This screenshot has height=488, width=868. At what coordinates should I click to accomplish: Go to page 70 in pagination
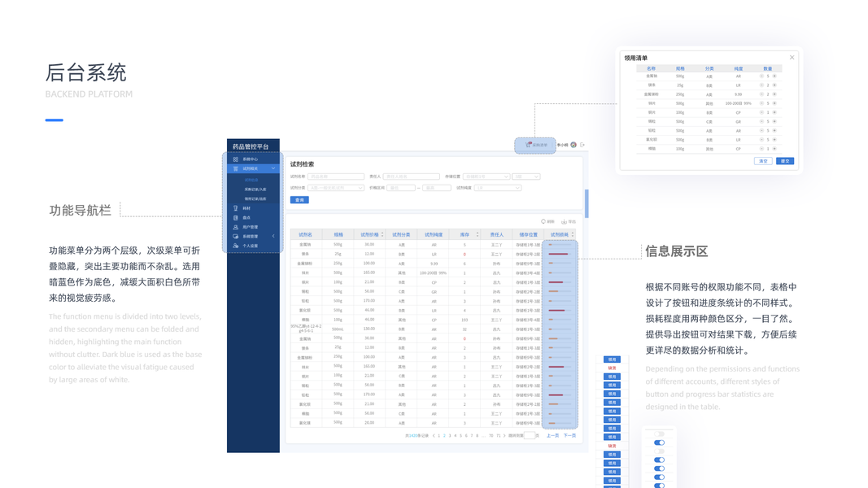[491, 436]
